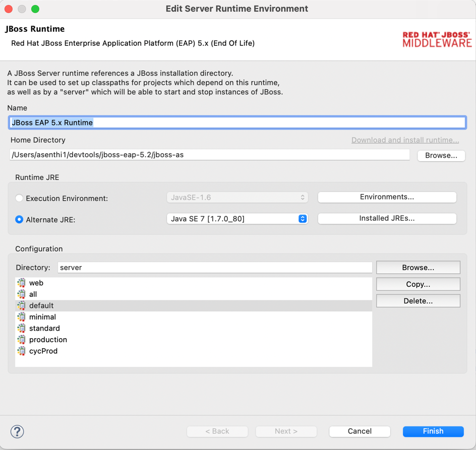Click the green zoom window button
The height and width of the screenshot is (450, 476).
(35, 9)
